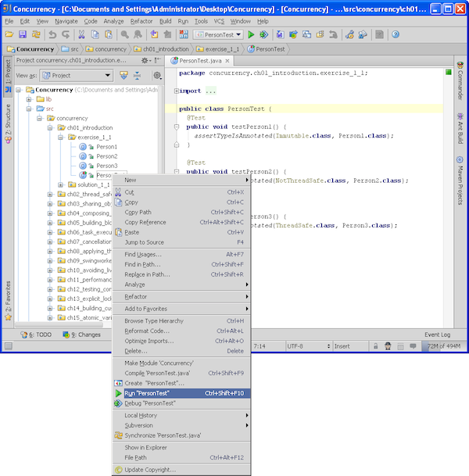Image resolution: width=469 pixels, height=476 pixels.
Task: Open the PersonTest run configuration dropdown
Action: [x=218, y=35]
